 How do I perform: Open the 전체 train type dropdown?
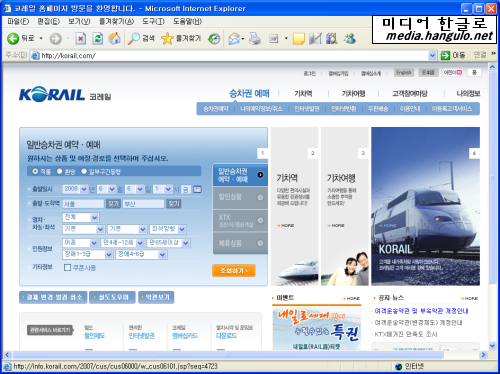81,217
